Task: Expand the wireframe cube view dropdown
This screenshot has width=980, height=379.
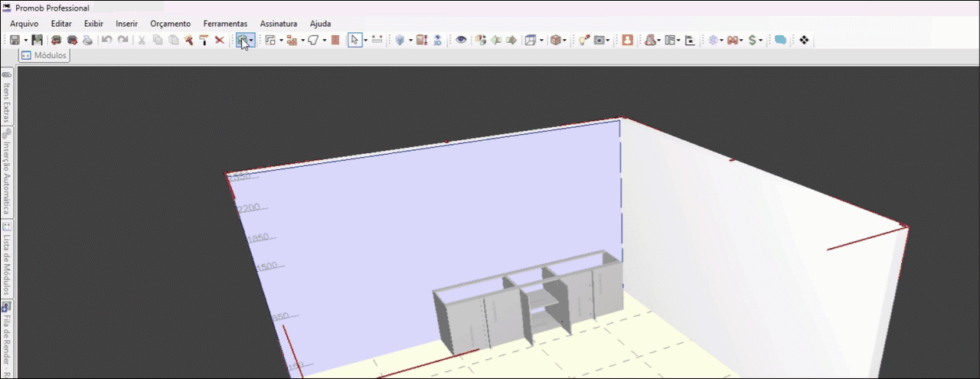Action: click(x=541, y=40)
